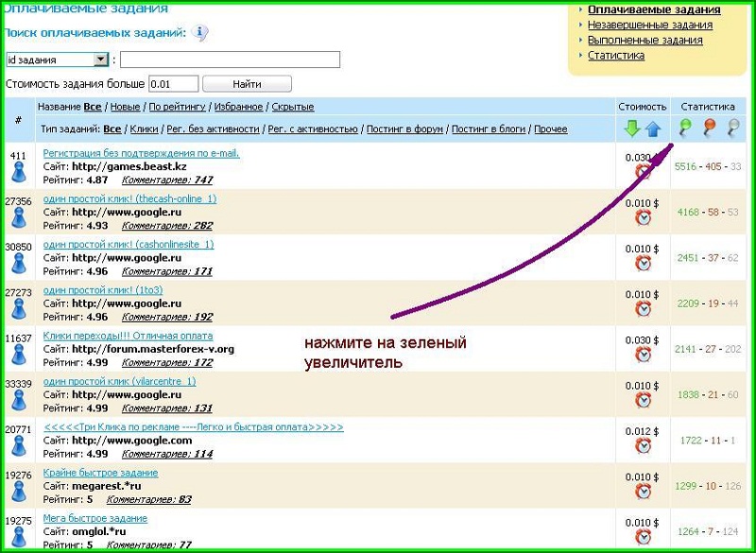756x553 pixels.
Task: Show Скрытые tasks
Action: click(293, 107)
